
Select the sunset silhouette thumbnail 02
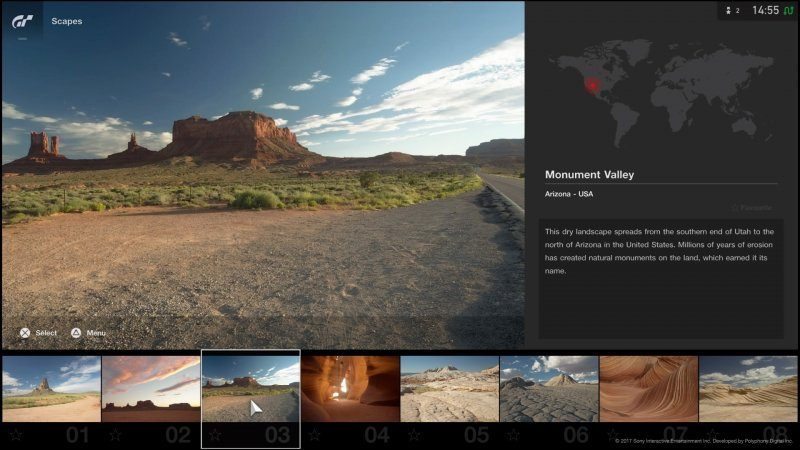pos(151,389)
